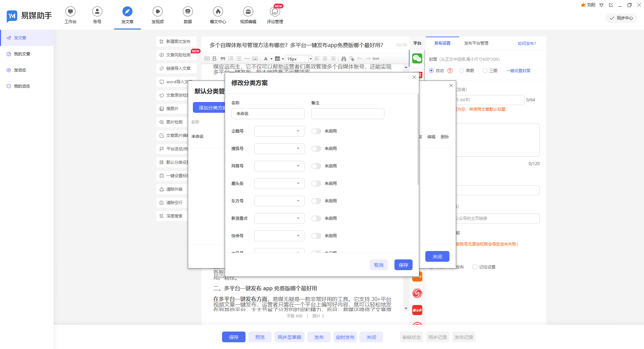Open the 账号 accounts icon

pos(97,12)
